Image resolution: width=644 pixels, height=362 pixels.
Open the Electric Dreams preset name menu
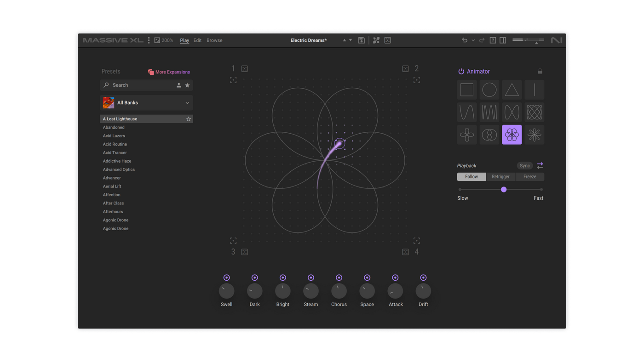[309, 40]
